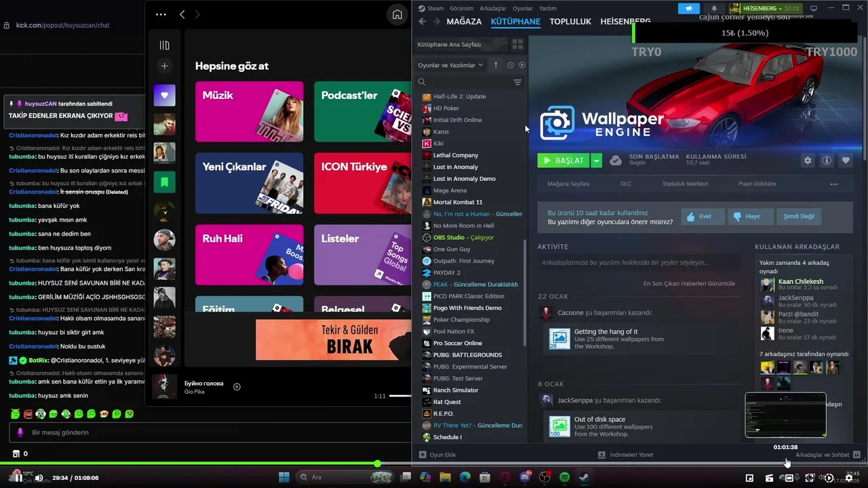Filter Steam library by recent activity clock
This screenshot has height=488, width=868.
pos(510,65)
